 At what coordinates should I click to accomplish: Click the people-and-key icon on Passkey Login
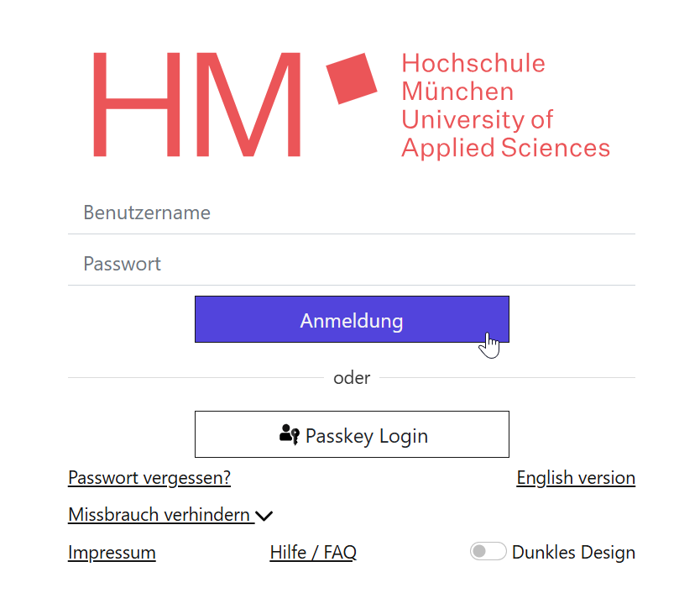[289, 435]
